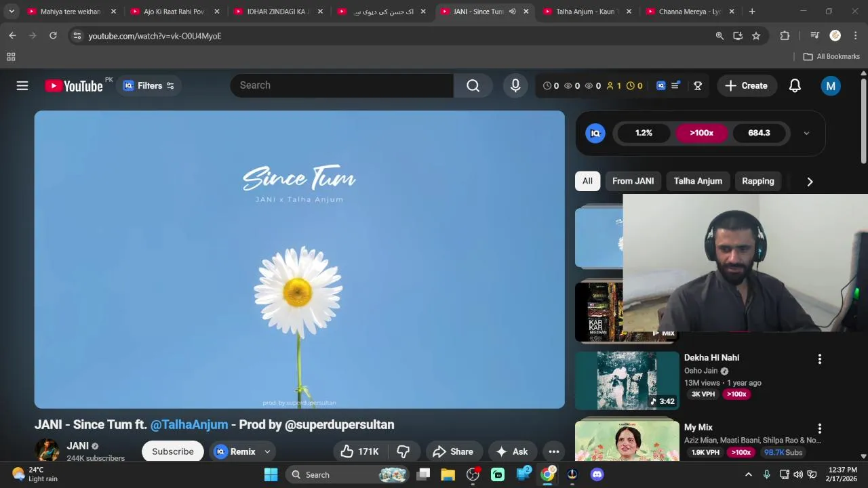Click the Share button
The width and height of the screenshot is (868, 488).
coord(453,451)
